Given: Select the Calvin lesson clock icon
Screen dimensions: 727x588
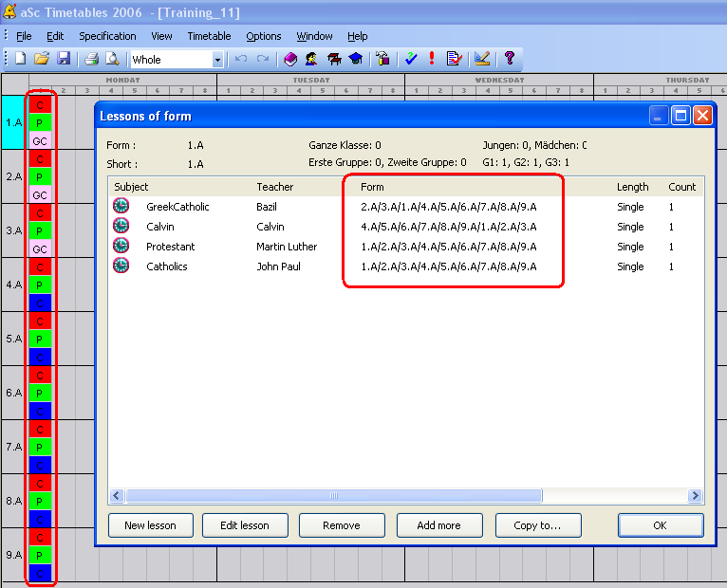Looking at the screenshot, I should 121,226.
